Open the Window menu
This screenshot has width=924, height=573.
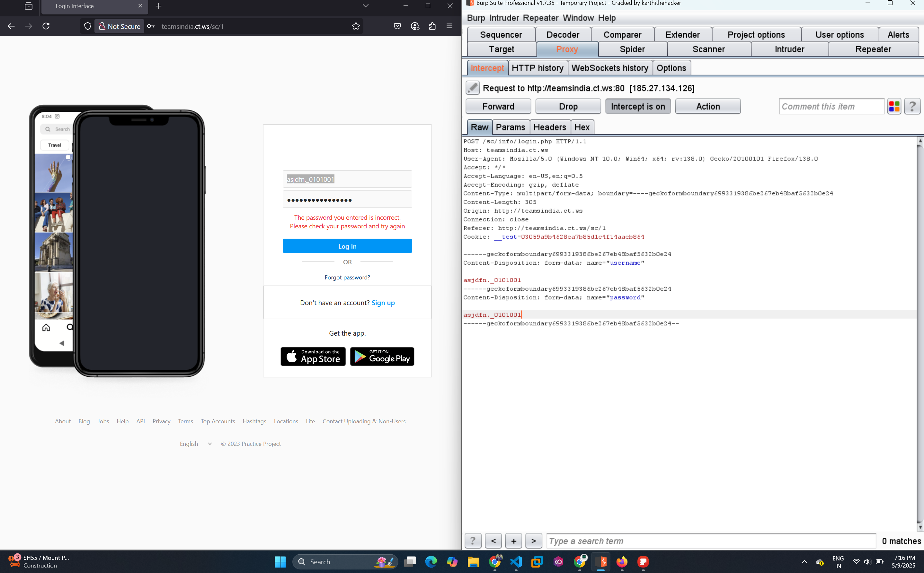tap(578, 18)
